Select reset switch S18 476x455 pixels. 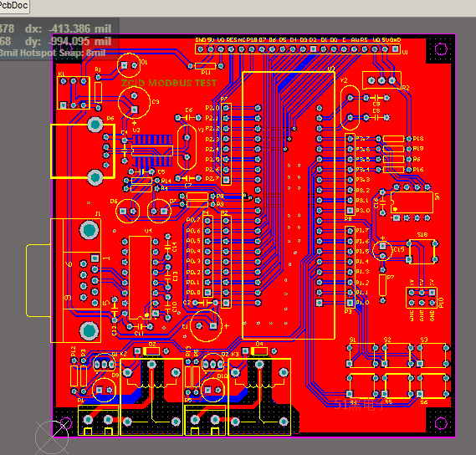click(422, 251)
